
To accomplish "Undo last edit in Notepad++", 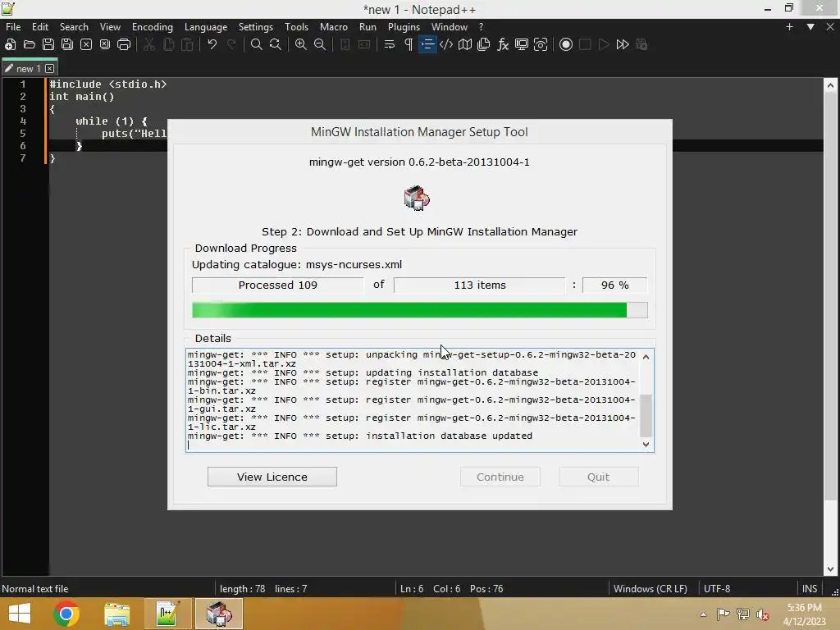I will coord(212,44).
